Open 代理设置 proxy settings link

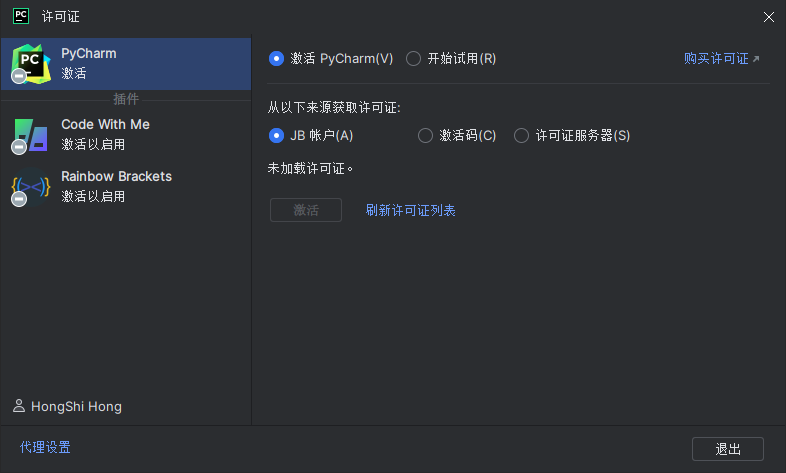pyautogui.click(x=45, y=448)
